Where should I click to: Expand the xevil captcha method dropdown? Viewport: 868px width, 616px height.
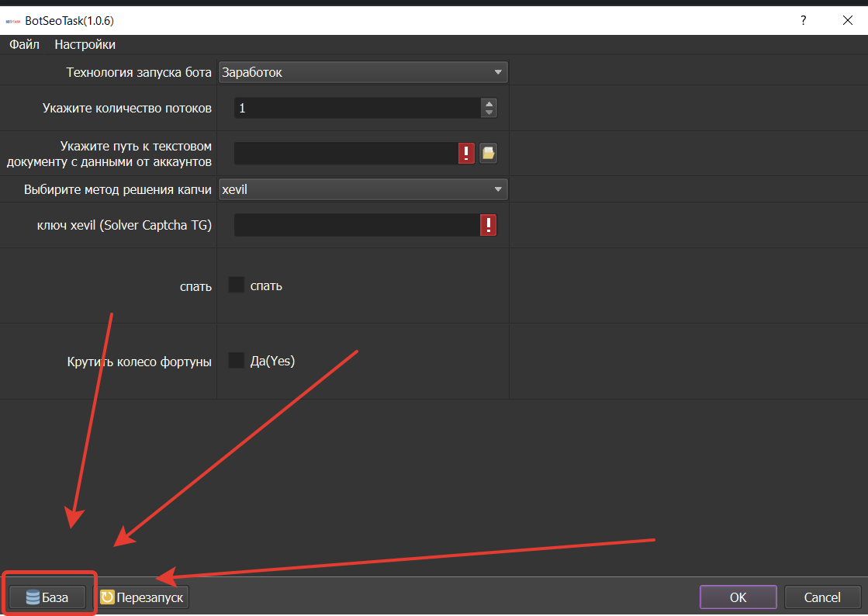363,189
